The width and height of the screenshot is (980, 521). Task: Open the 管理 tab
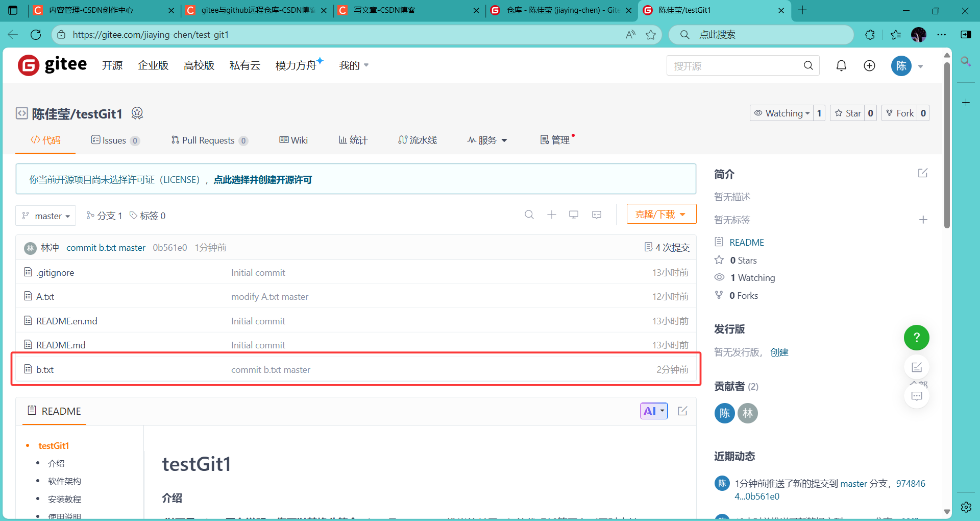[555, 140]
